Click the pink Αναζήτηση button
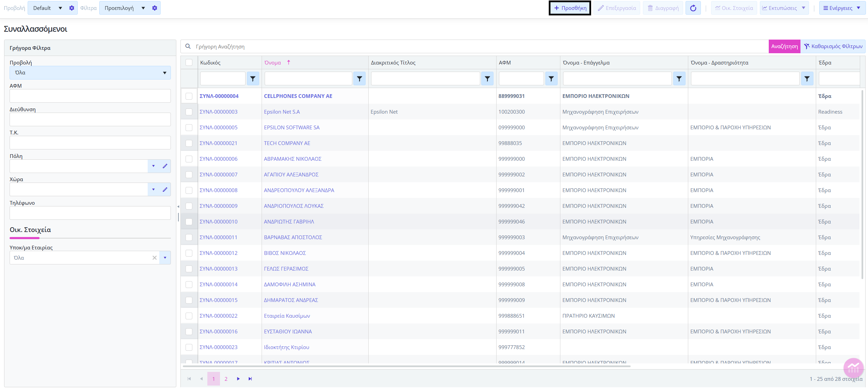This screenshot has width=868, height=390. point(784,46)
